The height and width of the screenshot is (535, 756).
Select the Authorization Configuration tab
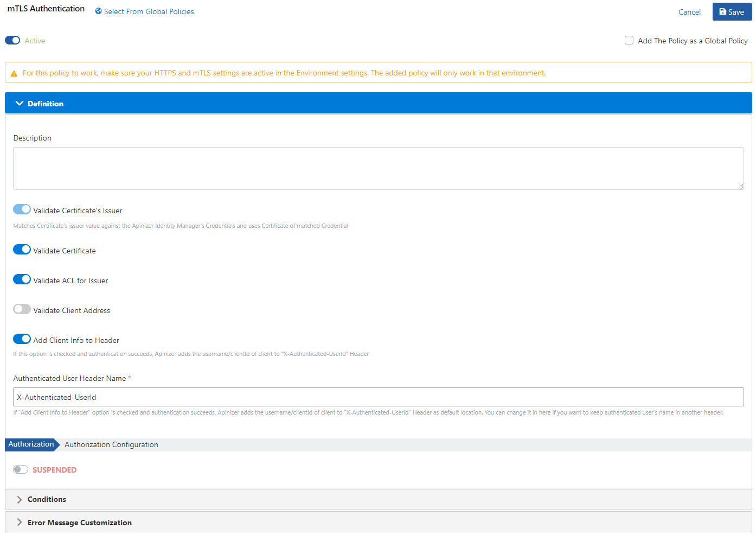click(x=111, y=444)
